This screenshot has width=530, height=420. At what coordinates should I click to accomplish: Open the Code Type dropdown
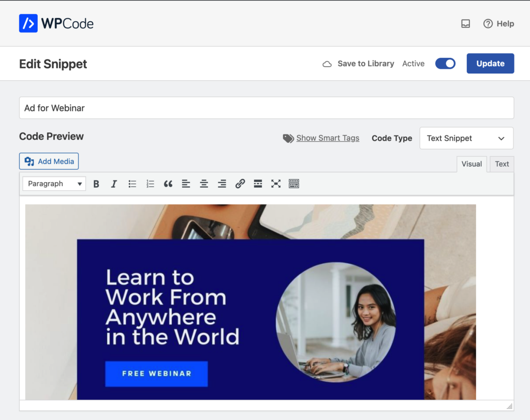[x=466, y=138]
